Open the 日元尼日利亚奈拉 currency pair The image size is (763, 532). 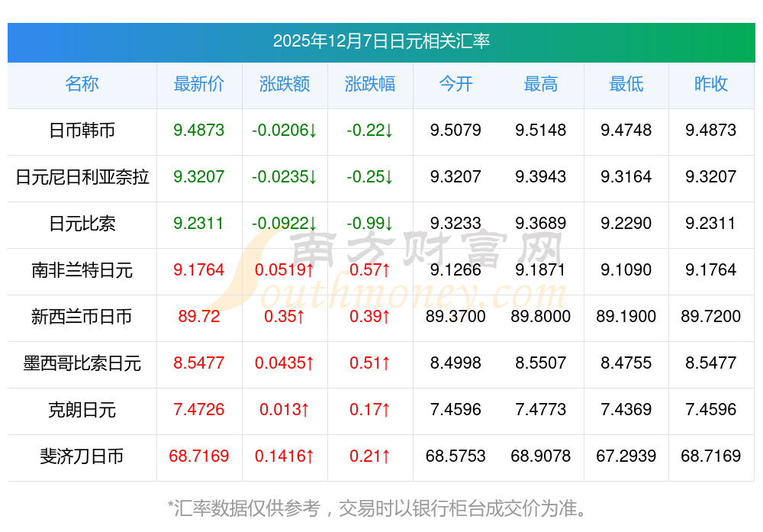click(x=82, y=177)
